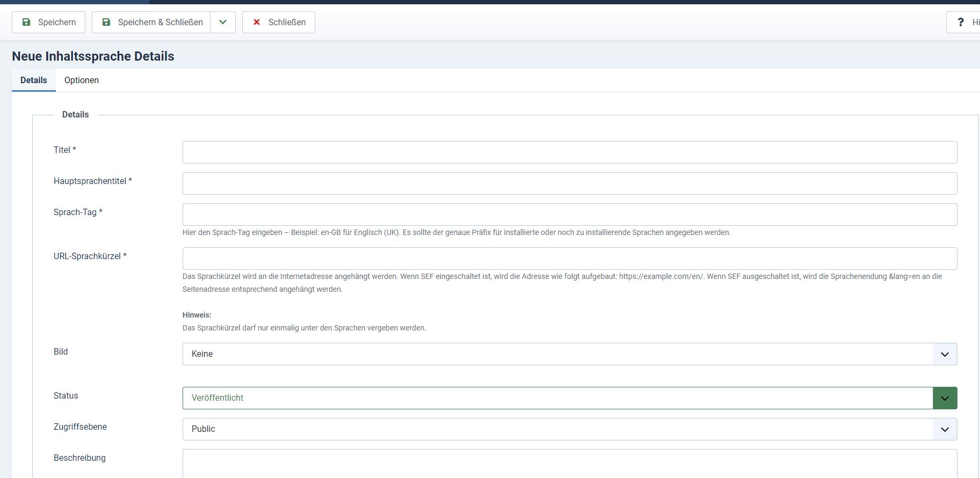The width and height of the screenshot is (980, 478).
Task: Focus the URL-Sprachkürzel input field
Action: (569, 259)
